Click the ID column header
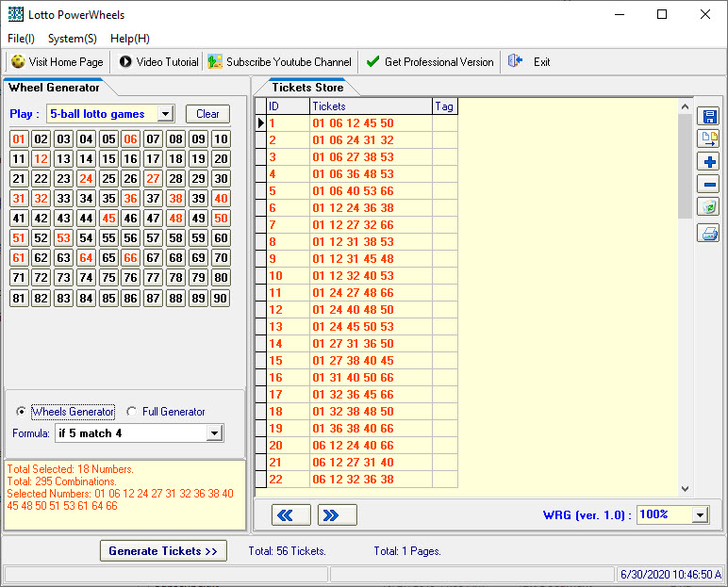The height and width of the screenshot is (587, 728). [x=288, y=106]
